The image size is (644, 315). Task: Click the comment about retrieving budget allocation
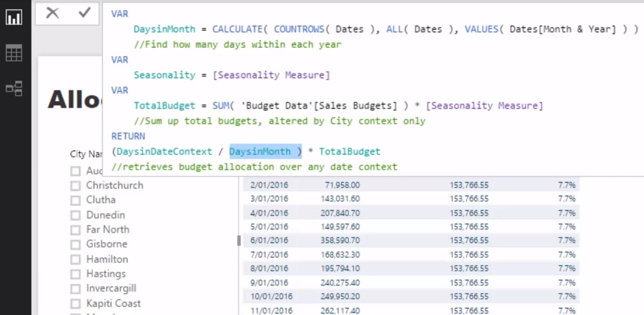pyautogui.click(x=254, y=166)
